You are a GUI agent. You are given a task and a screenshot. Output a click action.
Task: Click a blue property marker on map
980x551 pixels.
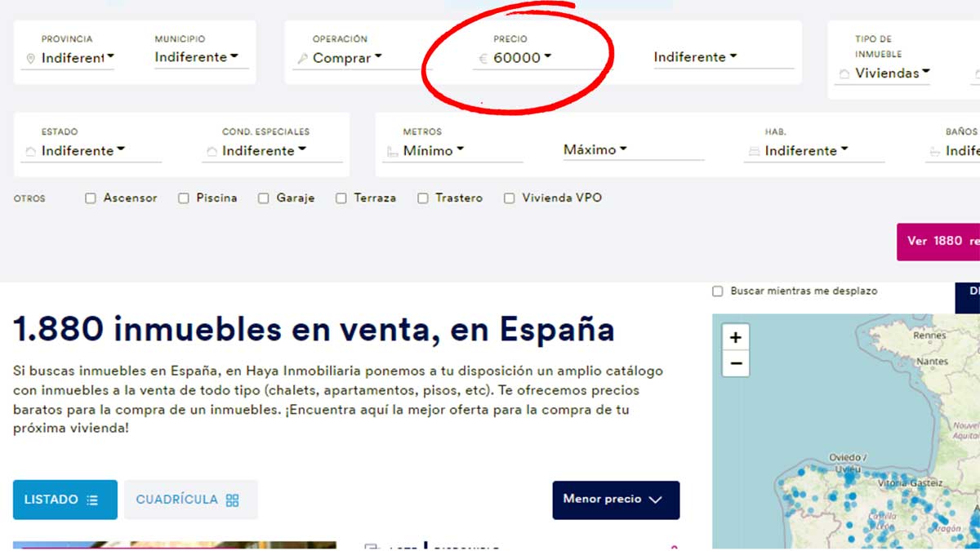point(850,496)
